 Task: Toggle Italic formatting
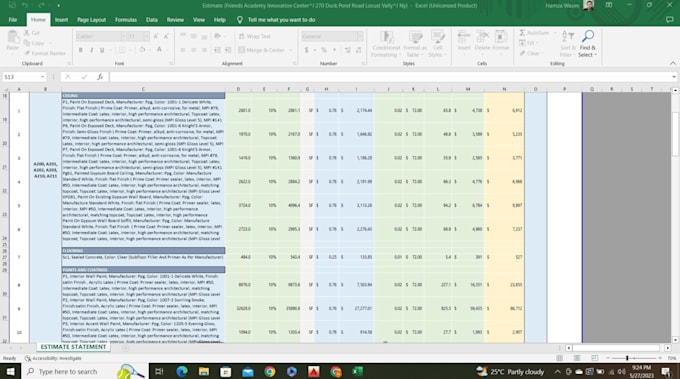click(x=92, y=50)
